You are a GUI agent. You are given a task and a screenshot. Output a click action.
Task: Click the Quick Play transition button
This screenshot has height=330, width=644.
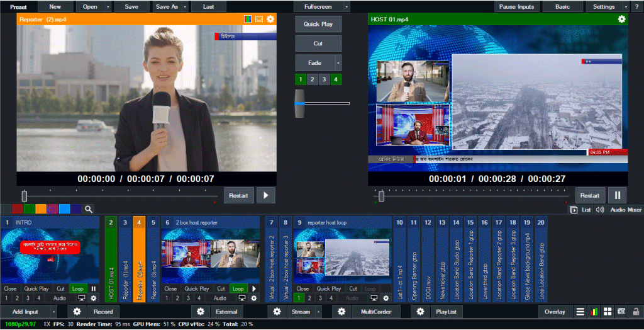pyautogui.click(x=318, y=25)
